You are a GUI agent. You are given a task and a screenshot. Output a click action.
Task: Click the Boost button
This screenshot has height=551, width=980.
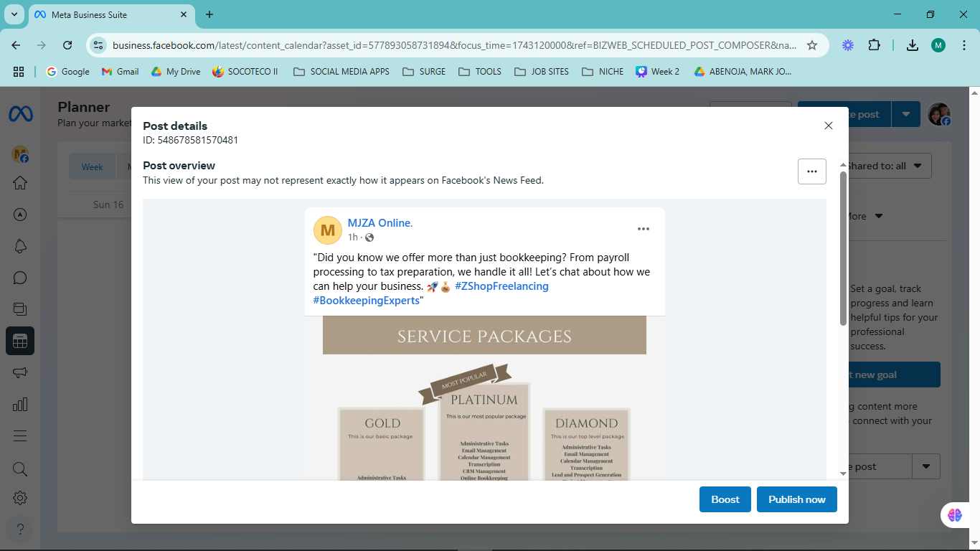[x=725, y=499]
